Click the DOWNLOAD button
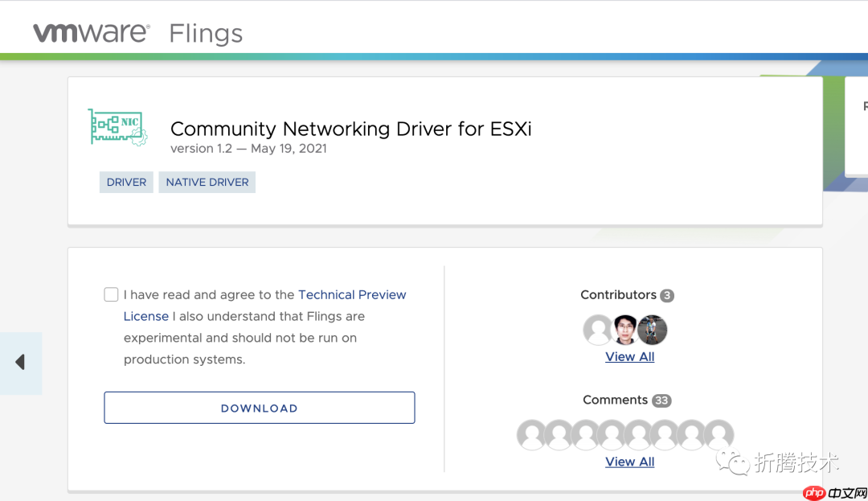The width and height of the screenshot is (868, 501). click(x=260, y=408)
